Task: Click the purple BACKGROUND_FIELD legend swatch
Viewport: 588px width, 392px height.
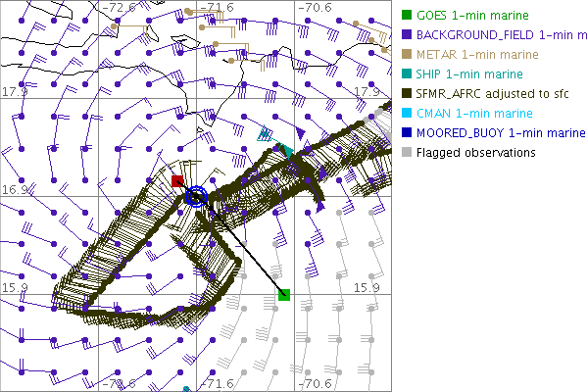Action: click(x=407, y=35)
